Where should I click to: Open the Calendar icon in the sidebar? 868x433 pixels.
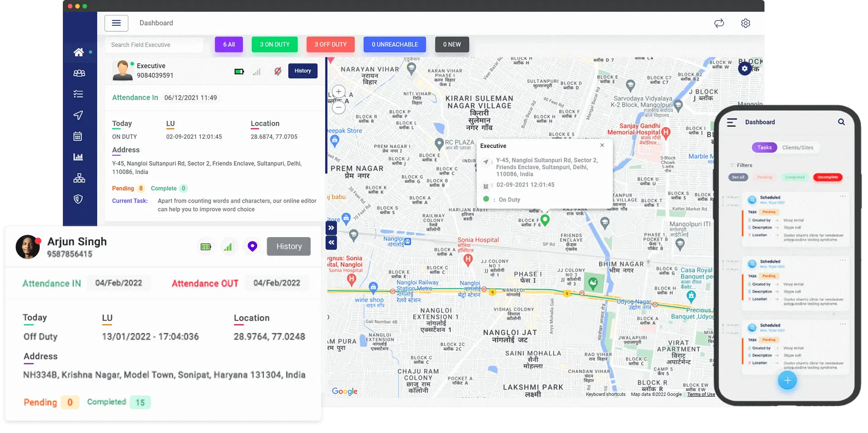(x=79, y=136)
